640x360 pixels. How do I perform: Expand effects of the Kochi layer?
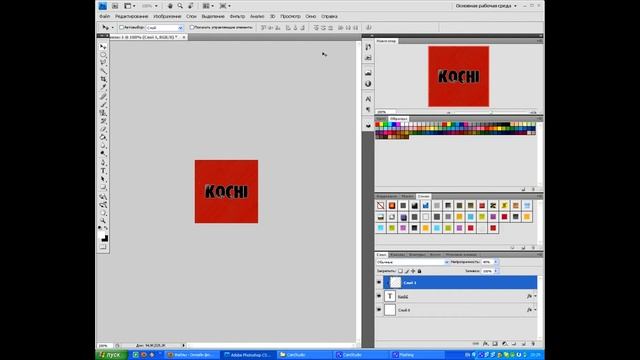click(x=535, y=296)
